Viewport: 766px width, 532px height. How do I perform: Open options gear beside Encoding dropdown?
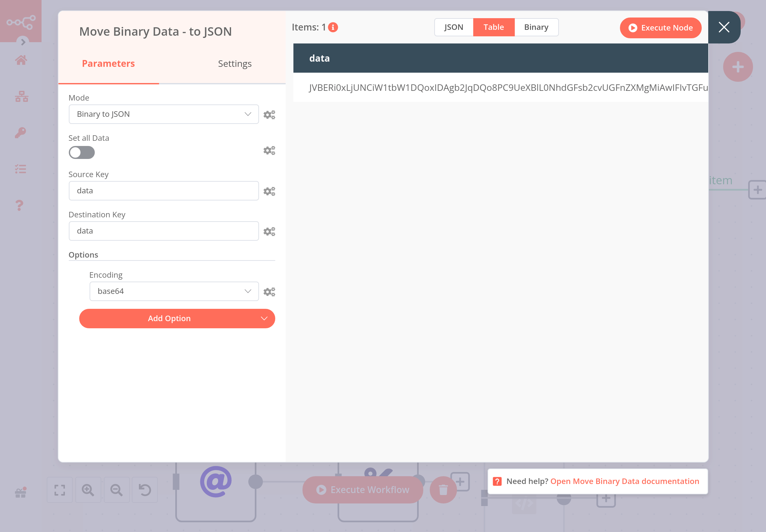pos(269,292)
